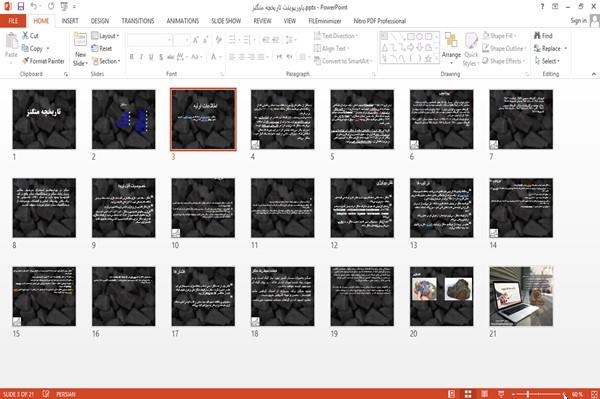Viewport: 600px width, 399px height.
Task: Expand the Select dropdown in Editing
Action: click(547, 61)
